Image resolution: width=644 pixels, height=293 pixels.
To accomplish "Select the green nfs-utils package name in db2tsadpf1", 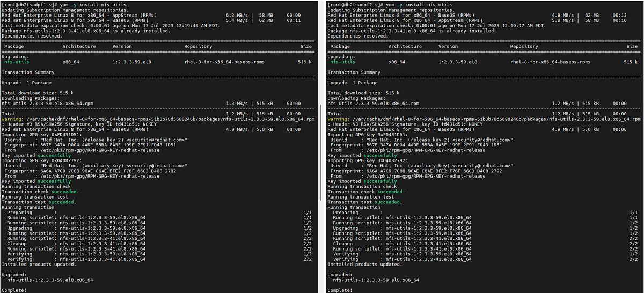I will 16,62.
